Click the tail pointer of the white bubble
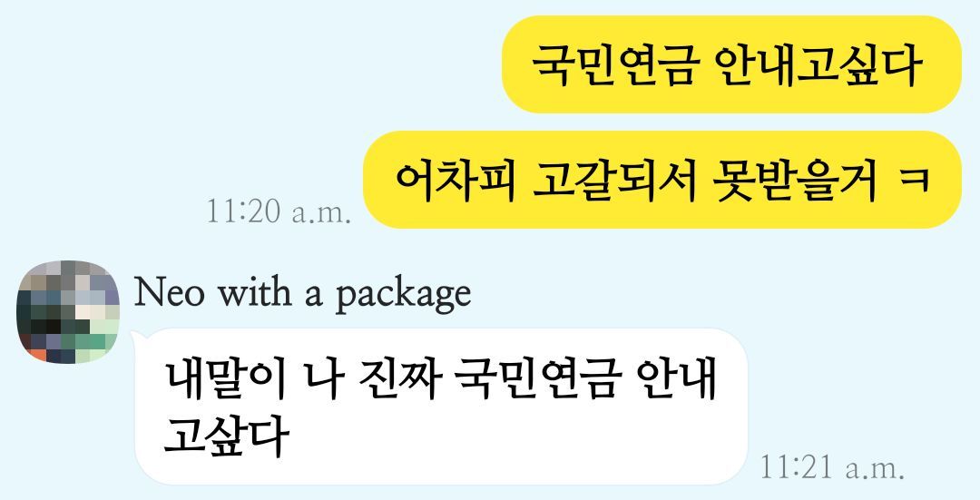The height and width of the screenshot is (500, 980). click(x=136, y=338)
